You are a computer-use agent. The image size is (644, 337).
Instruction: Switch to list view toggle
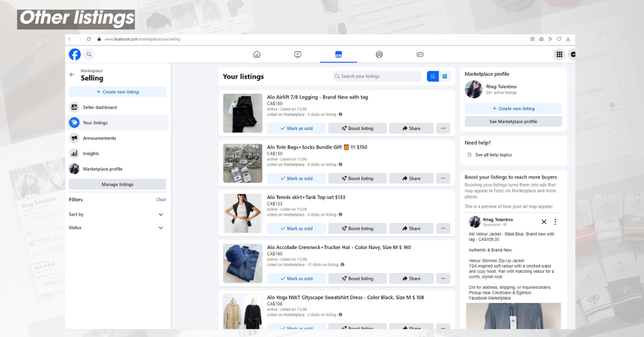pos(433,76)
